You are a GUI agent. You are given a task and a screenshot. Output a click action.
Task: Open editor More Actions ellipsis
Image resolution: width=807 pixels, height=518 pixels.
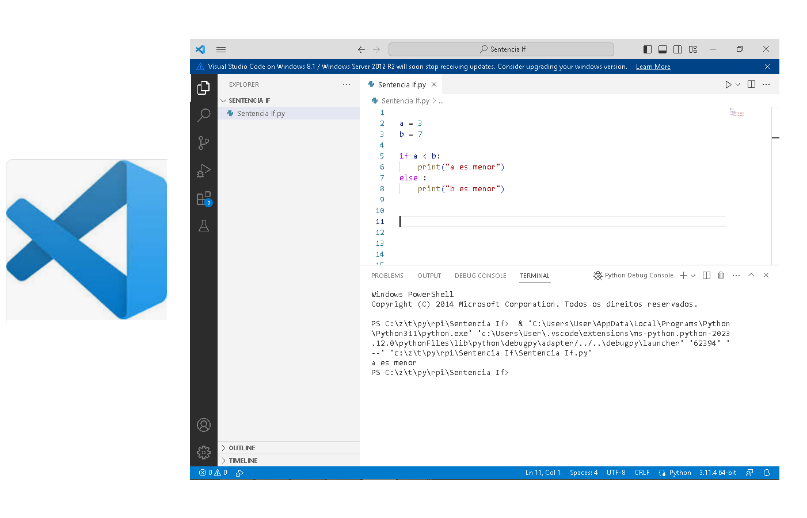[766, 84]
